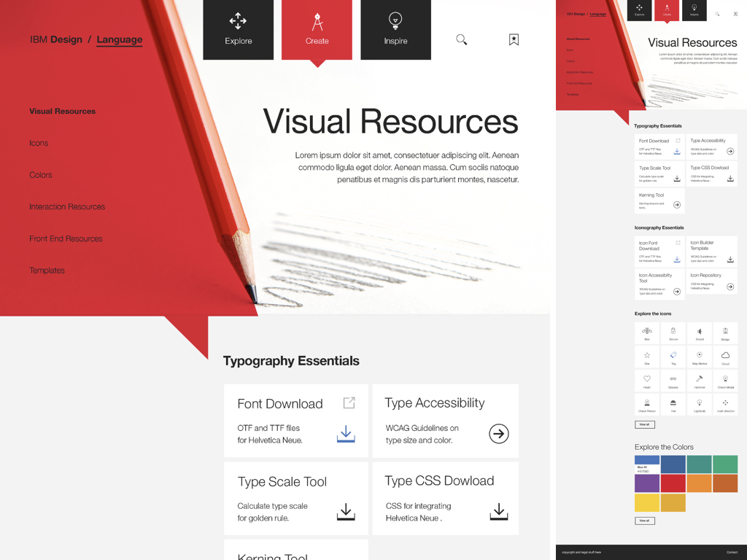Click the download icon in the large Type Scale Tool card
747x560 pixels.
pyautogui.click(x=346, y=512)
